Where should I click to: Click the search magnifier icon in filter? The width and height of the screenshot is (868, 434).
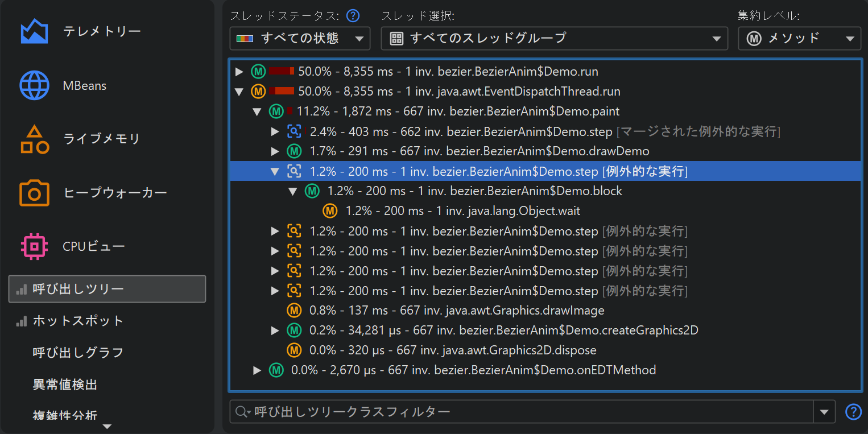click(x=242, y=411)
